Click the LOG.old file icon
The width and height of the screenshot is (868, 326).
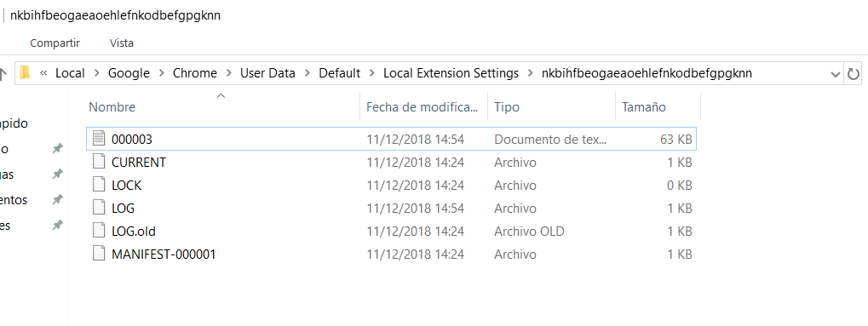point(99,231)
